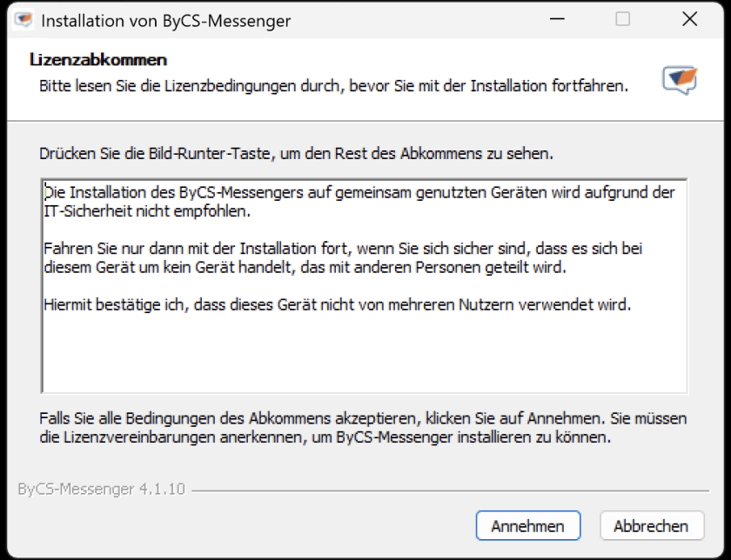Accept the license with the Annehmen button
The width and height of the screenshot is (731, 560).
point(528,525)
